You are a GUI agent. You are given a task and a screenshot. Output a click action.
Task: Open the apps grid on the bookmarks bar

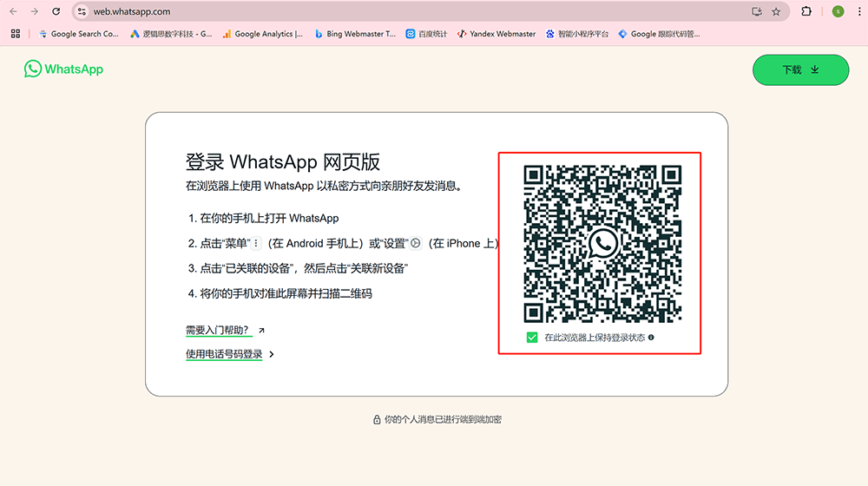(16, 34)
